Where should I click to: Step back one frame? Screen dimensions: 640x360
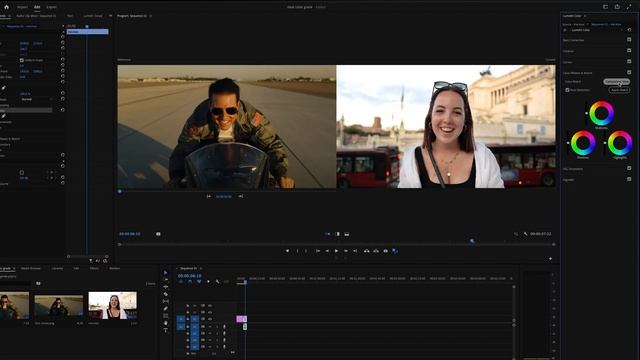click(x=327, y=251)
